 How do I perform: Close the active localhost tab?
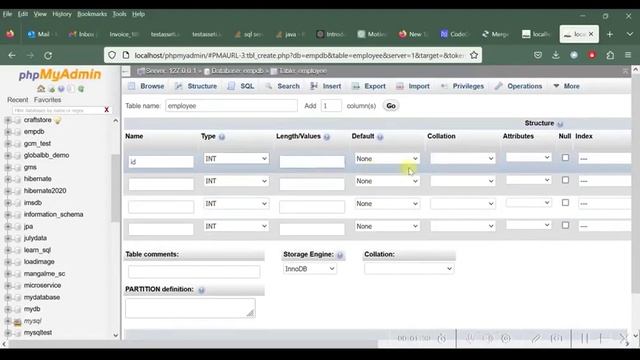591,34
